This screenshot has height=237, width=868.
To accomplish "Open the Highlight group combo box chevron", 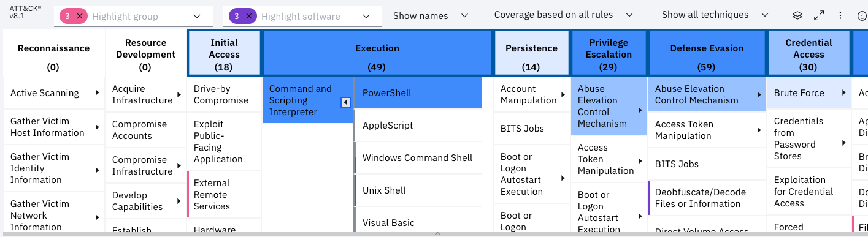I will point(197,17).
